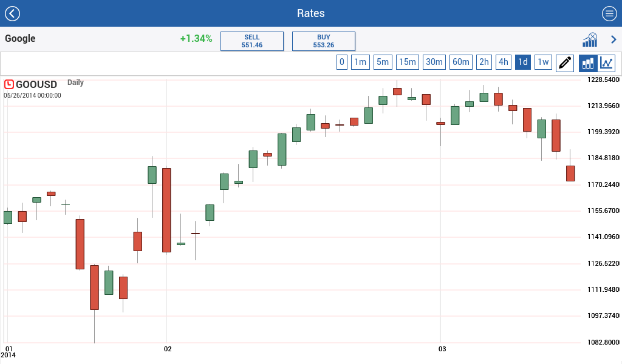The width and height of the screenshot is (622, 364).
Task: Select the 1w timeframe
Action: 543,62
